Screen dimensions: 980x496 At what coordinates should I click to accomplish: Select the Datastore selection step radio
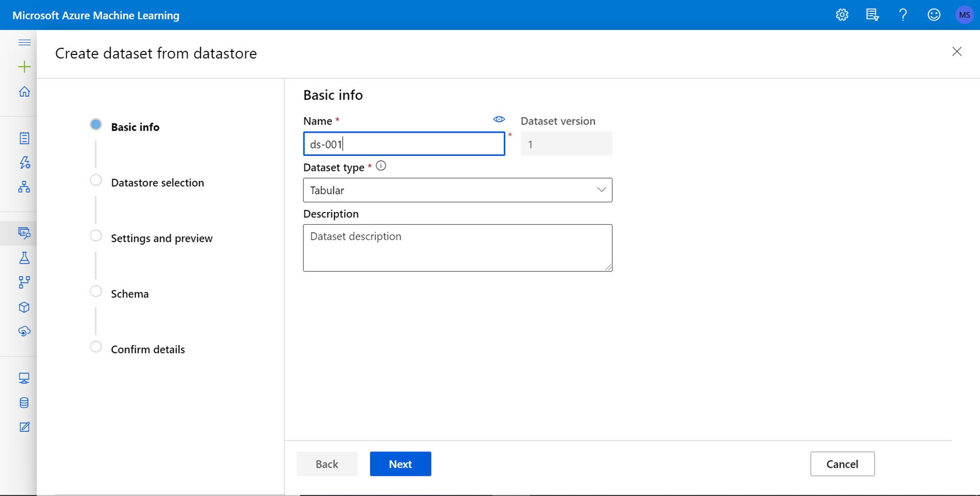pos(96,180)
